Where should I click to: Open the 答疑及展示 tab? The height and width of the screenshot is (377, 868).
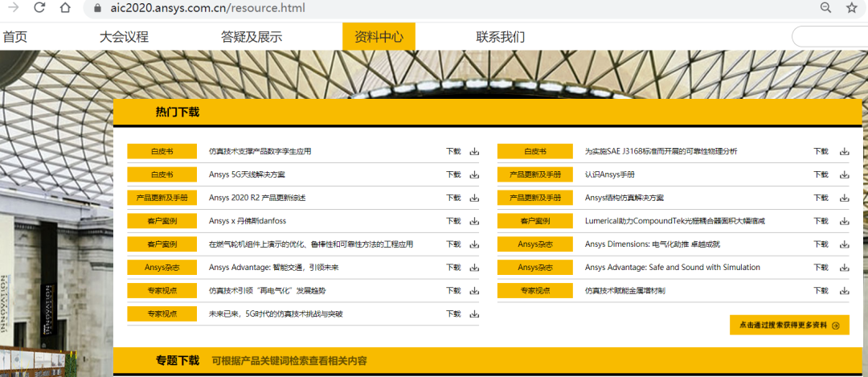[x=252, y=37]
